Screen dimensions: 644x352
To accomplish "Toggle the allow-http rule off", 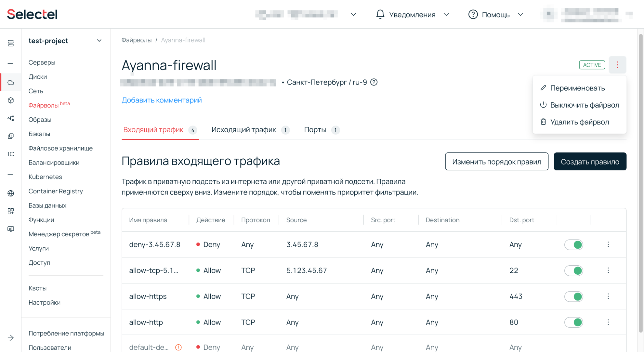I will click(x=574, y=322).
